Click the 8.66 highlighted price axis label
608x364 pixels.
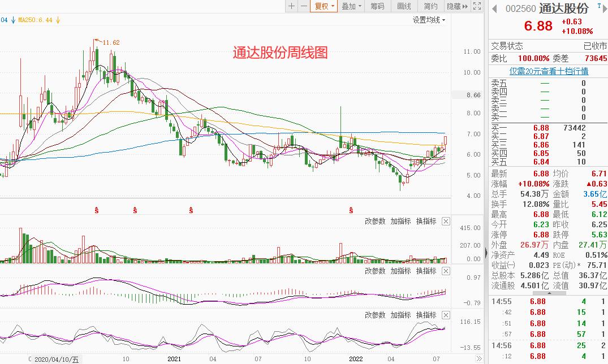[x=473, y=95]
